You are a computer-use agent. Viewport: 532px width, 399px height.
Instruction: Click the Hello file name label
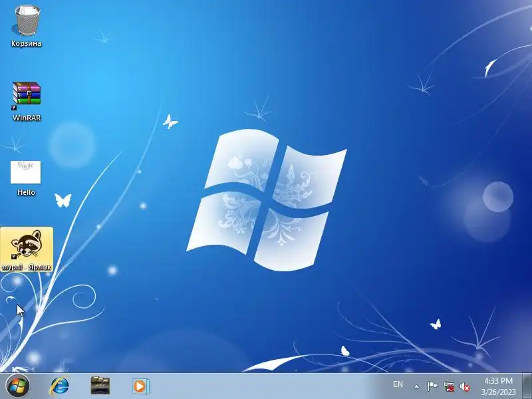[26, 192]
